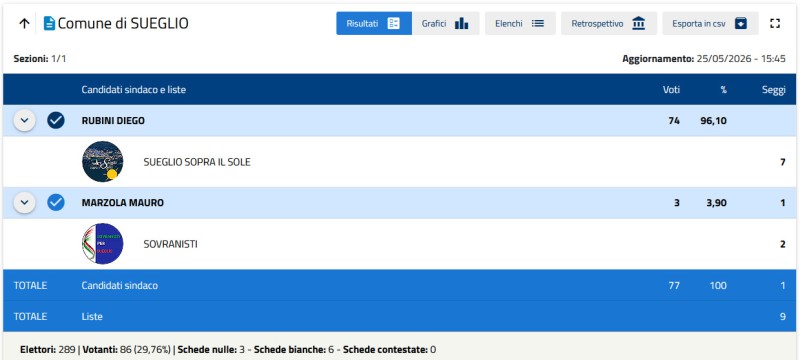Click the Schede contestate: 0 entry
Screen dimensions: 800x360
[x=389, y=350]
